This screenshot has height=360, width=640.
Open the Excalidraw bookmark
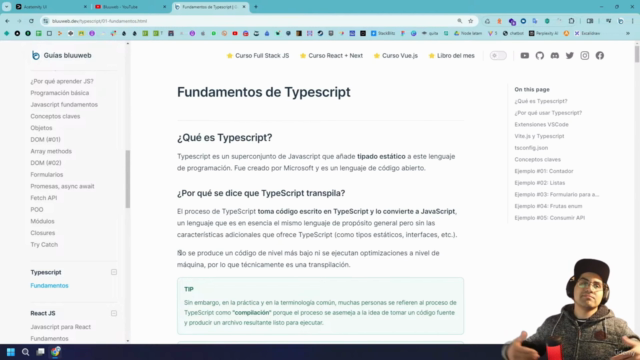[x=587, y=33]
